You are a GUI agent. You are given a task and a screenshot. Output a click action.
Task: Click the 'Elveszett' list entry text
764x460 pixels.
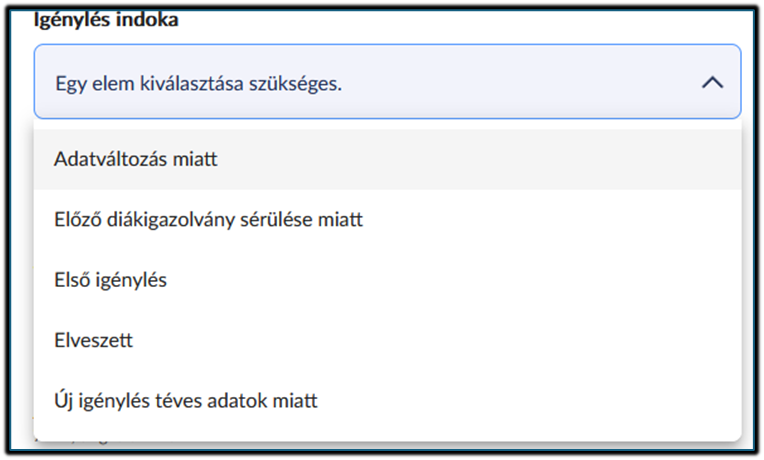(x=94, y=340)
